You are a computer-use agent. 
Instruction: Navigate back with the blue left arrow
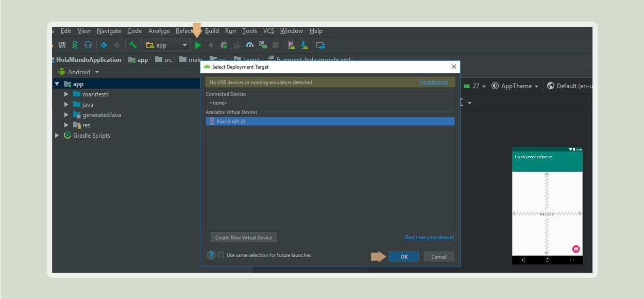coord(104,45)
